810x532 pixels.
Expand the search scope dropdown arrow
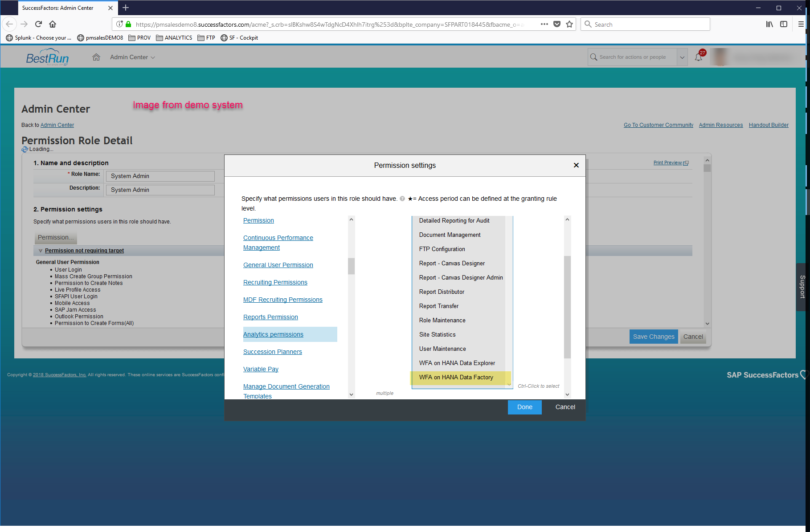click(x=682, y=57)
